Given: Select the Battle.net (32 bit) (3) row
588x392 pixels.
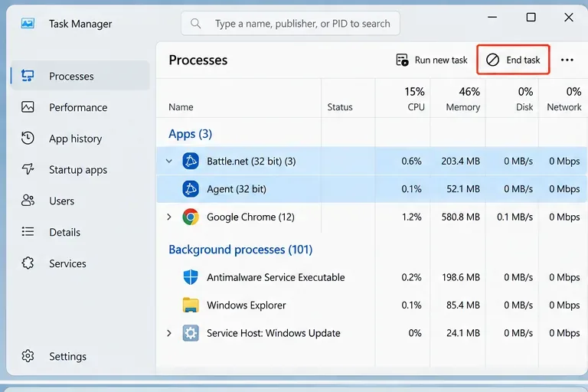Looking at the screenshot, I should point(371,161).
